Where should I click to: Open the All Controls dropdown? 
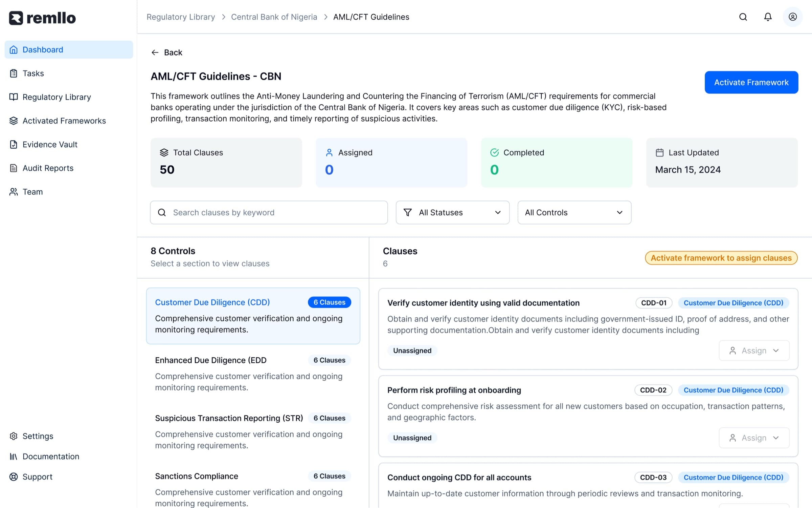[574, 213]
